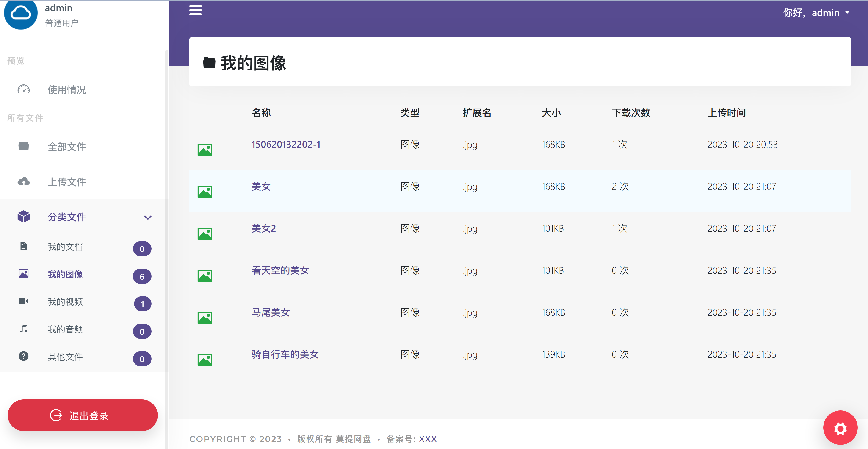Open the 使用情况 menu item

[67, 90]
